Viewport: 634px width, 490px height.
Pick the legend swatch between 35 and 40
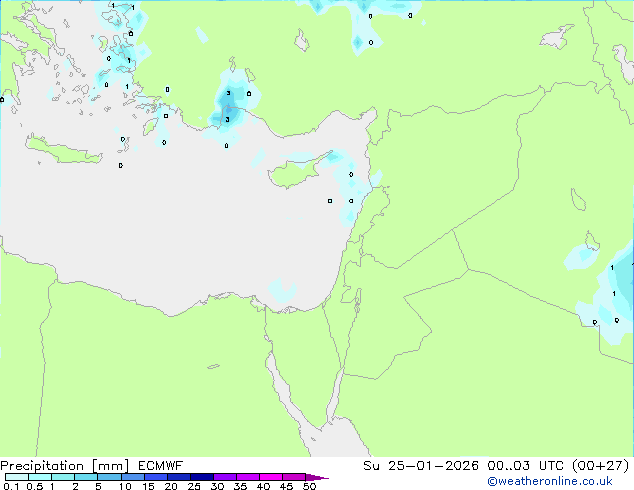click(x=247, y=477)
